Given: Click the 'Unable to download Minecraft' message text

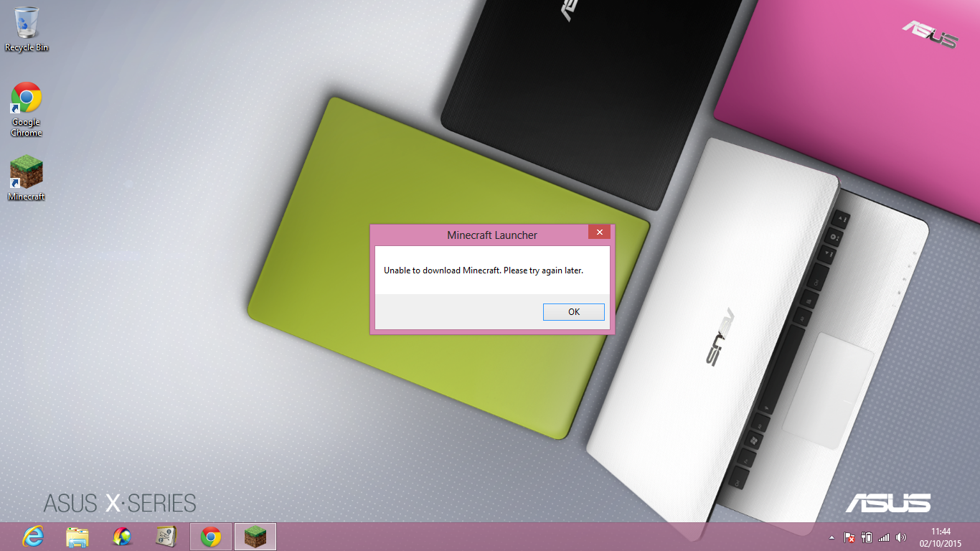Looking at the screenshot, I should 484,270.
